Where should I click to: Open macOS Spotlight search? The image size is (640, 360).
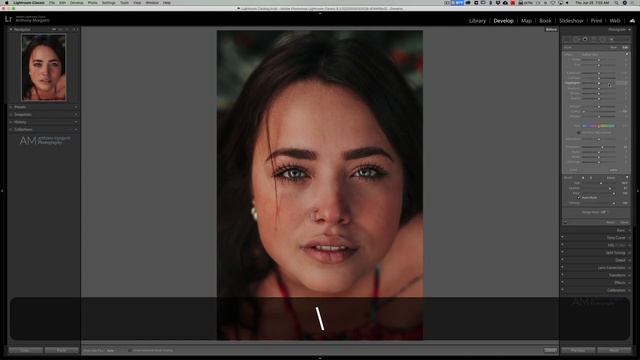(x=616, y=2)
